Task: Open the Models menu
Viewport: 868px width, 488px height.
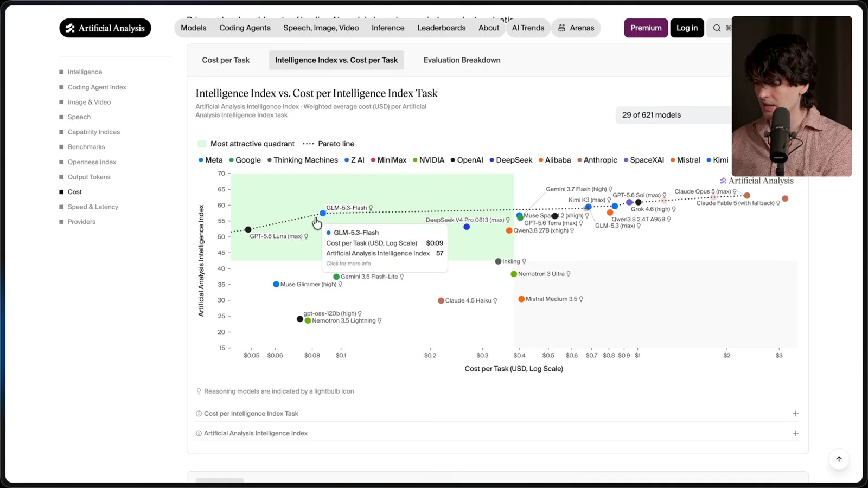Action: (x=194, y=28)
